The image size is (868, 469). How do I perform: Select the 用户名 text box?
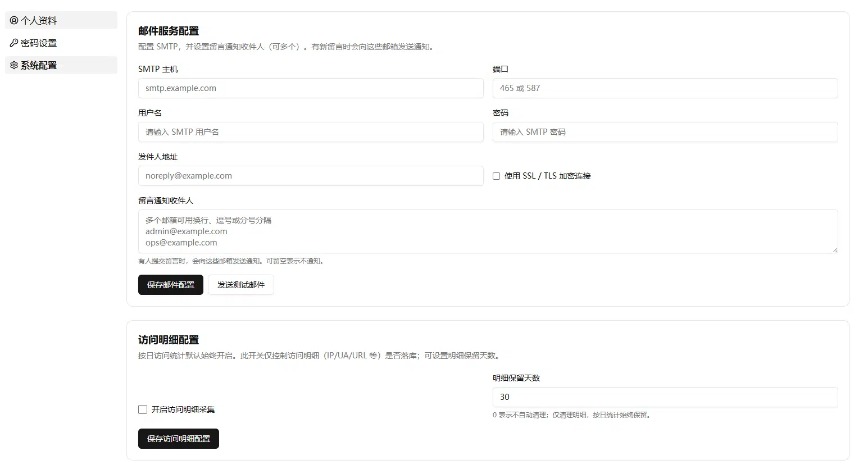(311, 132)
